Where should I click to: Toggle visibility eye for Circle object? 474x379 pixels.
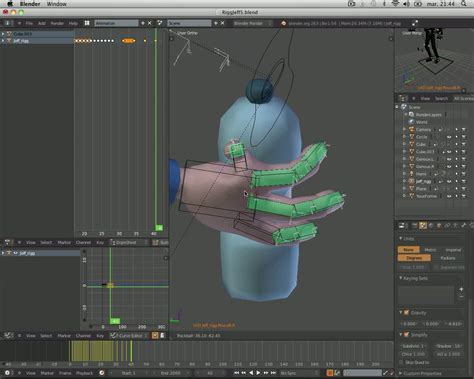(449, 137)
